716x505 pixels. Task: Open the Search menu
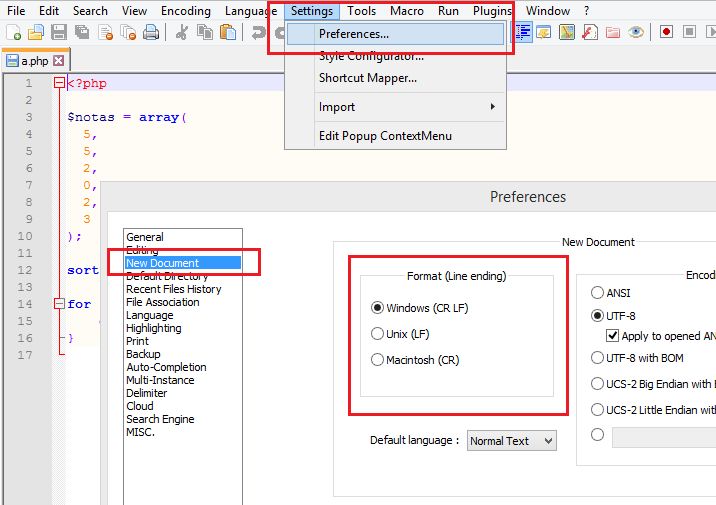pos(90,11)
